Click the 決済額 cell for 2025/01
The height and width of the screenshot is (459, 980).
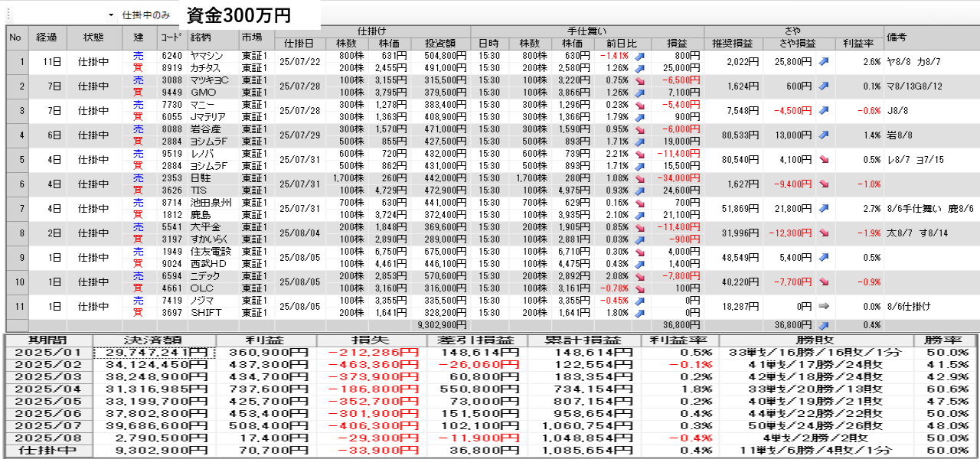click(155, 352)
